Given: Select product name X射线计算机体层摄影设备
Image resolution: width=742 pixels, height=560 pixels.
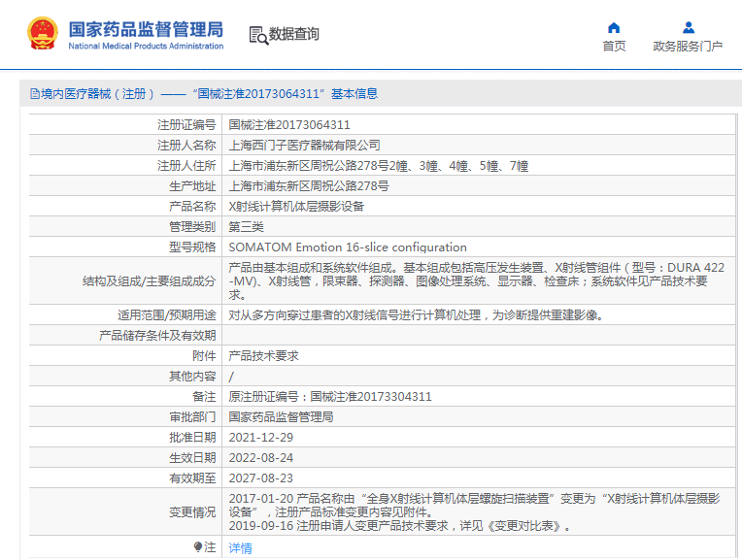Looking at the screenshot, I should coord(296,206).
